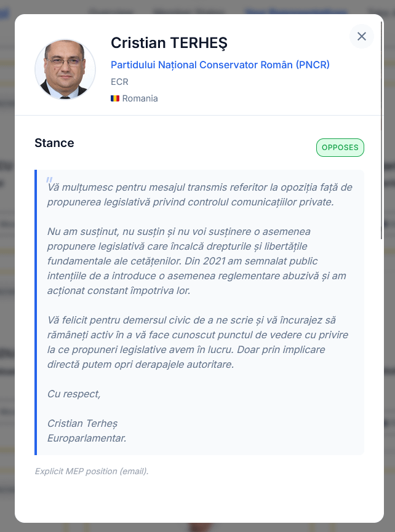Click the Romanian flag icon
The height and width of the screenshot is (532, 395).
114,98
